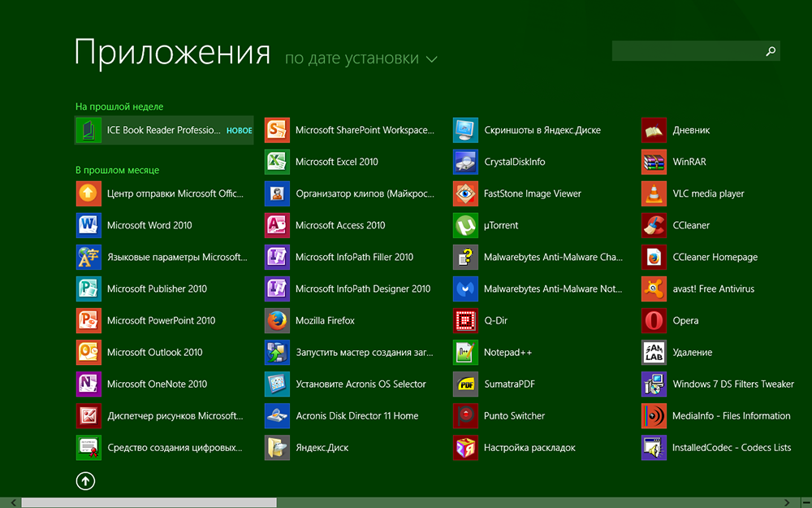The height and width of the screenshot is (508, 812).
Task: Launch Microsoft OneNote 2010 icon
Action: pos(89,384)
